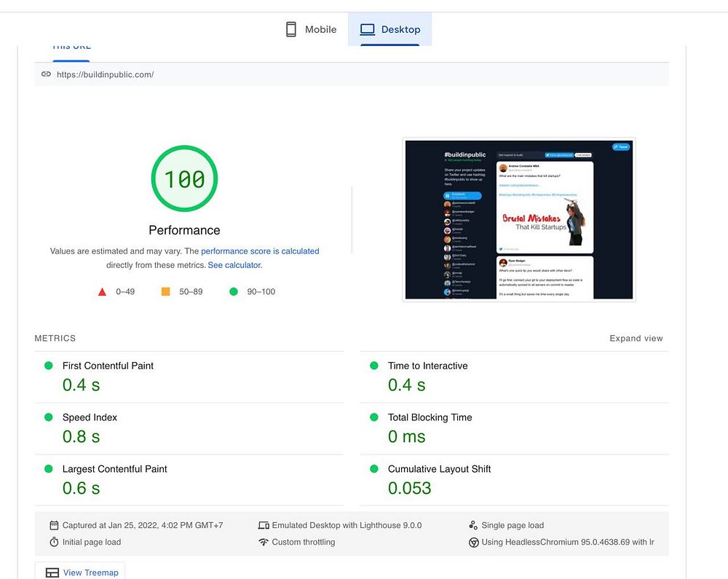Viewport: 728px width, 579px height.
Task: Click the METRICS section heading
Action: [x=55, y=339]
